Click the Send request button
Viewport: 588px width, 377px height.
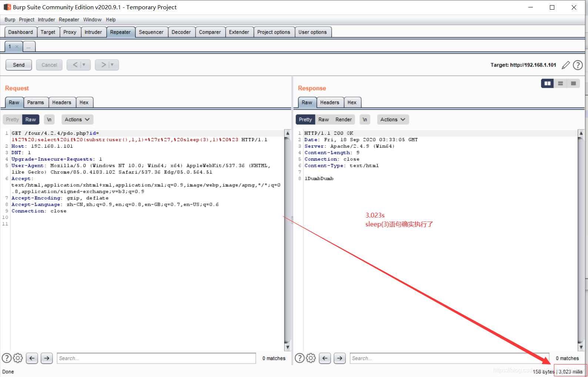click(x=19, y=65)
